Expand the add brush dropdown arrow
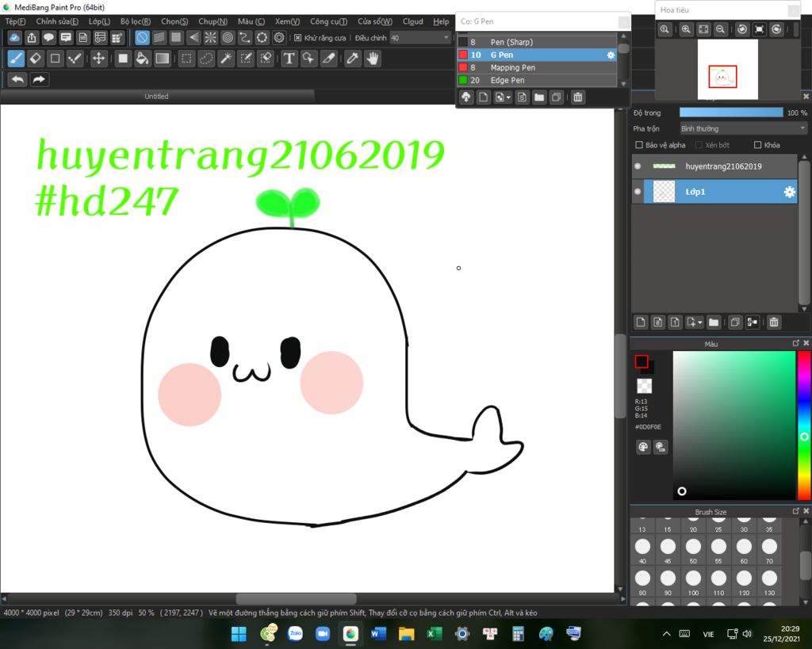The height and width of the screenshot is (649, 812). (508, 97)
